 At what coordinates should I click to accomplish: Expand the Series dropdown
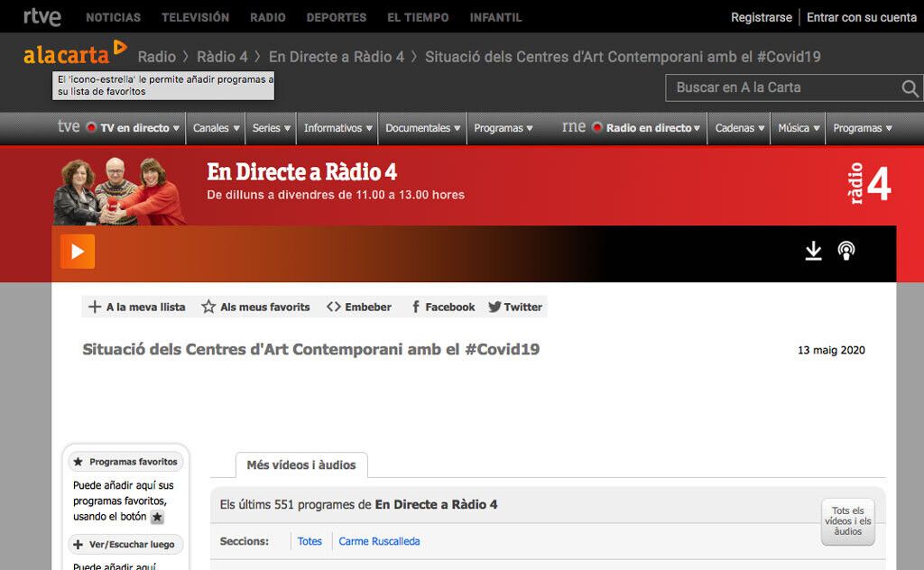point(271,128)
